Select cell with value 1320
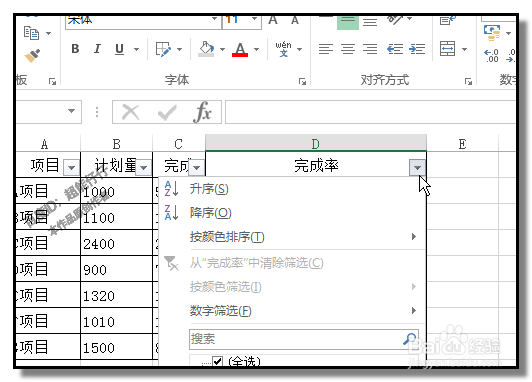The image size is (532, 382). pyautogui.click(x=116, y=295)
